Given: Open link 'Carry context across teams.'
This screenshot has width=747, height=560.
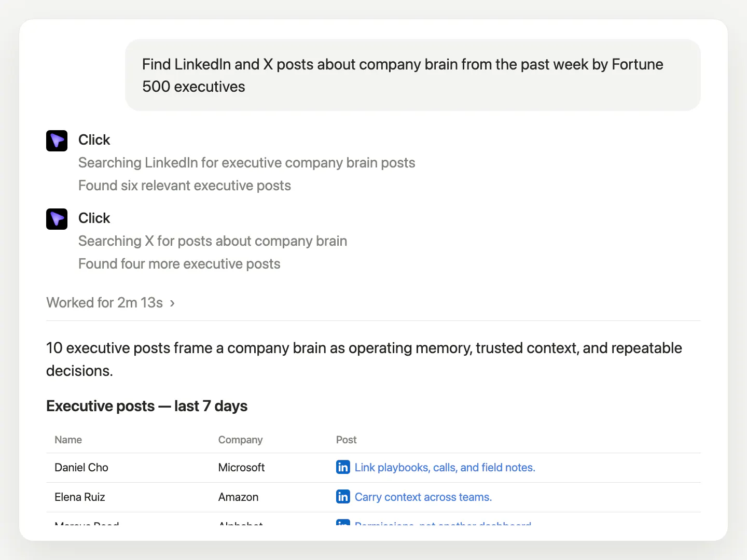Looking at the screenshot, I should coord(423,497).
